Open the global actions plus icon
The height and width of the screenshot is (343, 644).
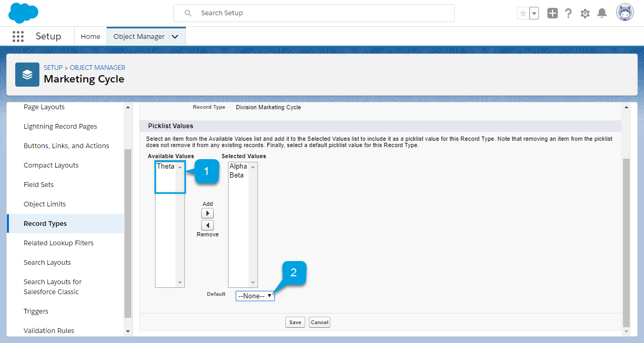[x=552, y=14]
